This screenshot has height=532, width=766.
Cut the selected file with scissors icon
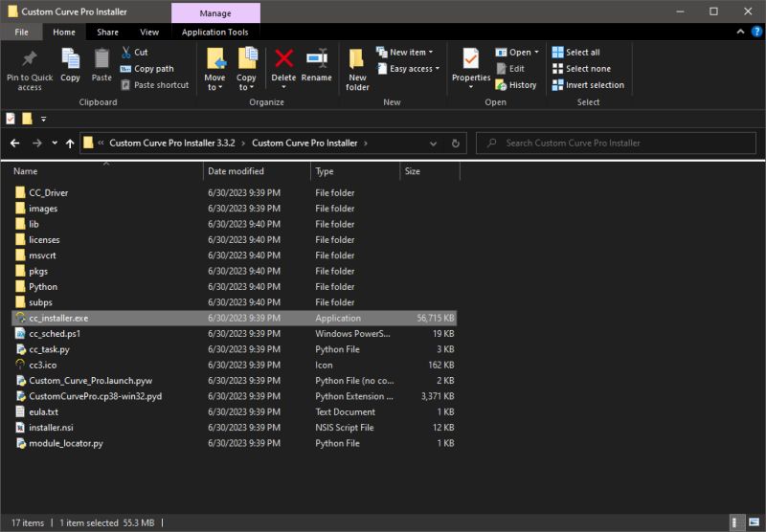click(x=134, y=53)
